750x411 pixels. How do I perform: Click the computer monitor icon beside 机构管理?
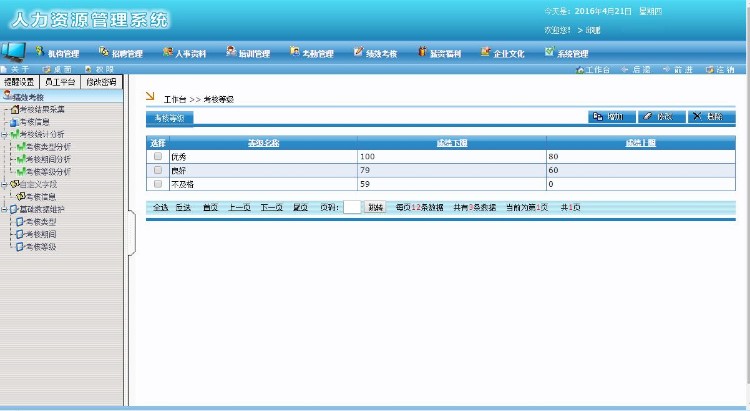pos(13,52)
